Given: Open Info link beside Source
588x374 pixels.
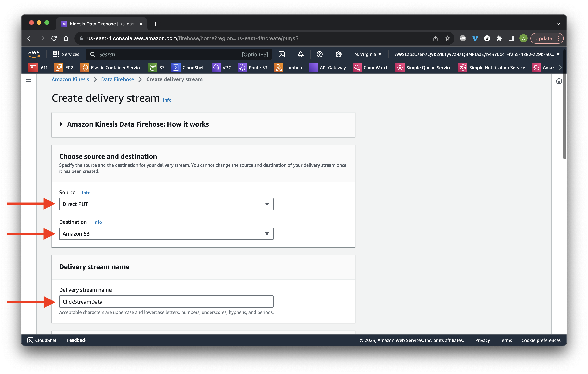Looking at the screenshot, I should pos(86,193).
